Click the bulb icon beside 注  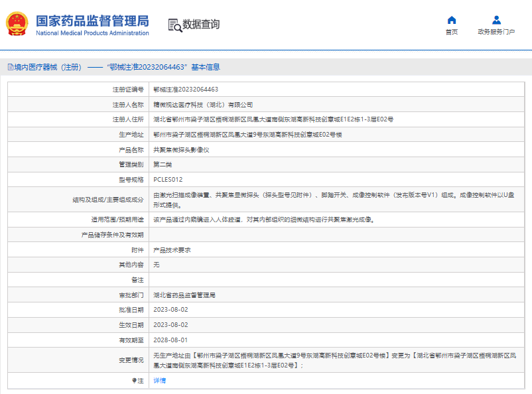[x=135, y=381]
